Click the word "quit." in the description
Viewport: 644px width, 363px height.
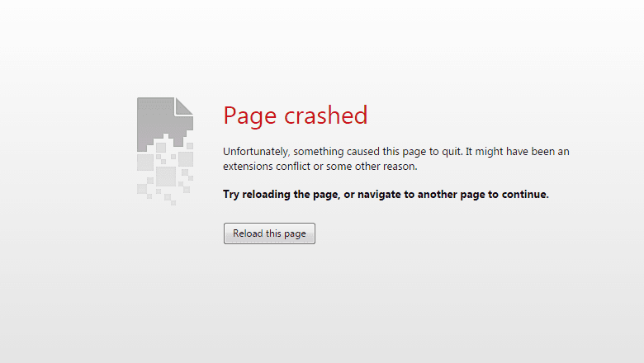tap(452, 152)
